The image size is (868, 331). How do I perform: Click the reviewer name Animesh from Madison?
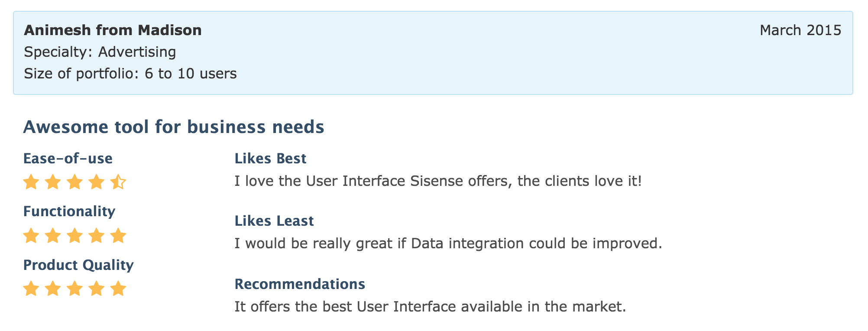(x=113, y=30)
